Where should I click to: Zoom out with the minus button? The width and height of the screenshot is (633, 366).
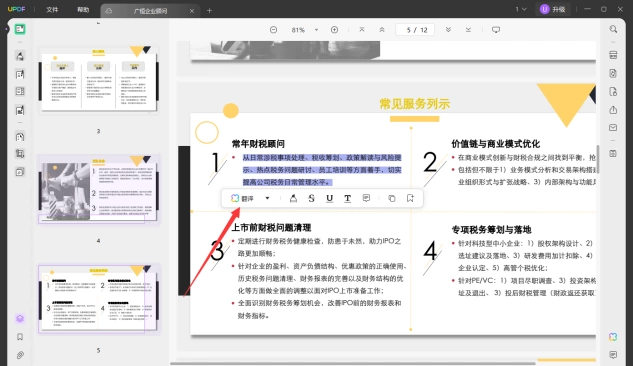pyautogui.click(x=273, y=30)
